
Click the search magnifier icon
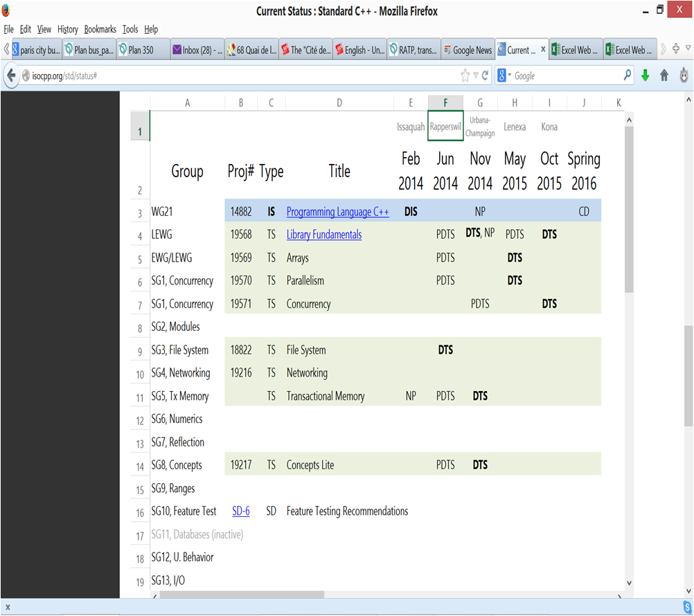pyautogui.click(x=628, y=75)
